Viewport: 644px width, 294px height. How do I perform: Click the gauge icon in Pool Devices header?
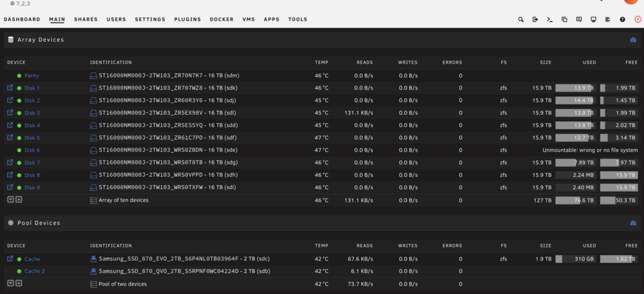click(633, 223)
